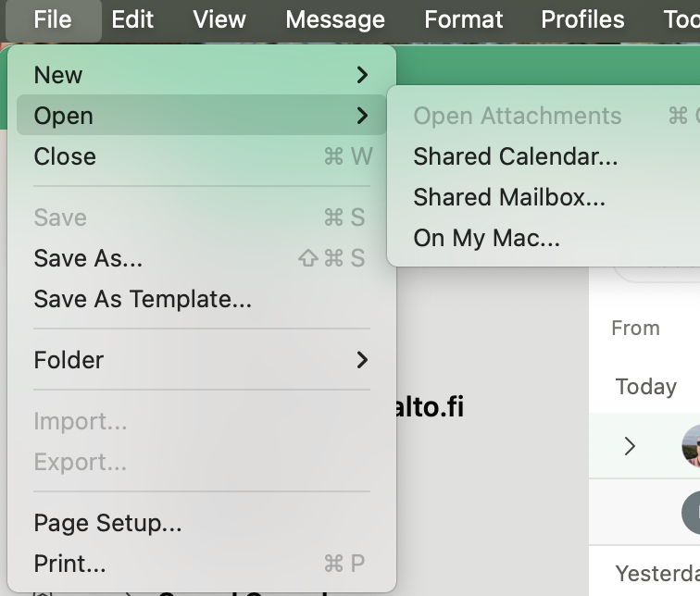The width and height of the screenshot is (700, 596).
Task: Click sender avatar of first Today message
Action: (691, 446)
